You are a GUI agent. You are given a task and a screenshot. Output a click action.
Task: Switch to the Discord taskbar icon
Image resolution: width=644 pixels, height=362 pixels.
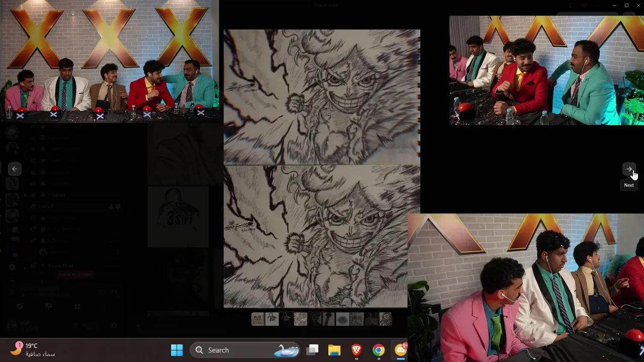400,350
